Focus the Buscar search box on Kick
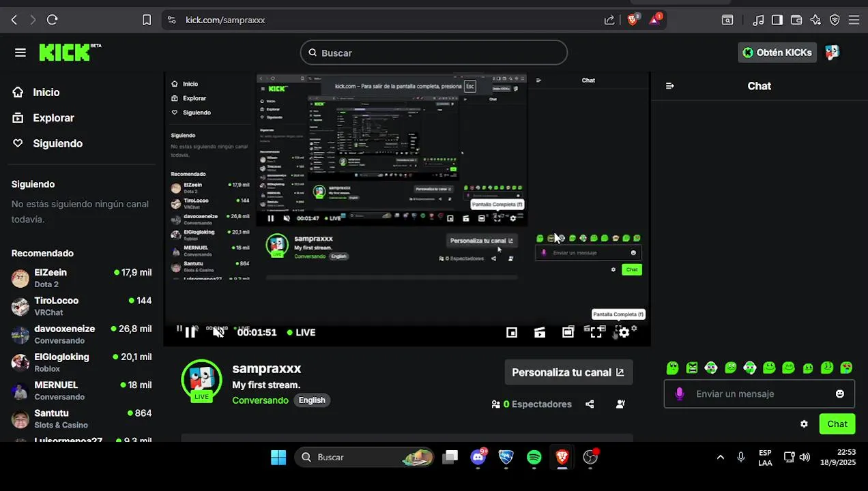 tap(433, 53)
